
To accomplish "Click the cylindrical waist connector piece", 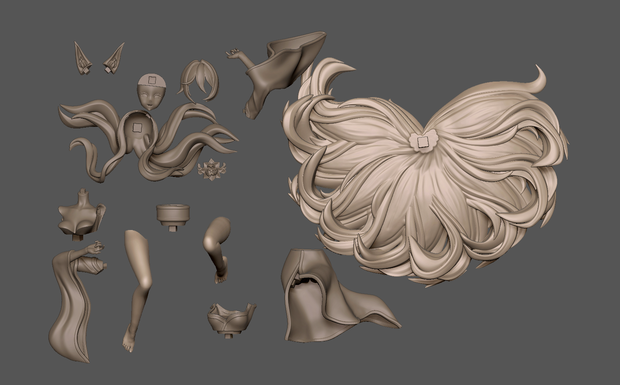I will [x=173, y=216].
